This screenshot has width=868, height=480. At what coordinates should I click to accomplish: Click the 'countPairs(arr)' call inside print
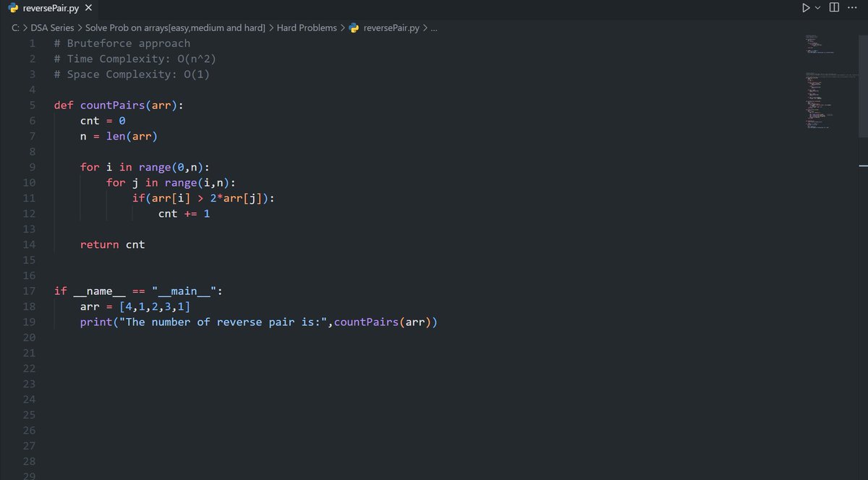pyautogui.click(x=383, y=322)
